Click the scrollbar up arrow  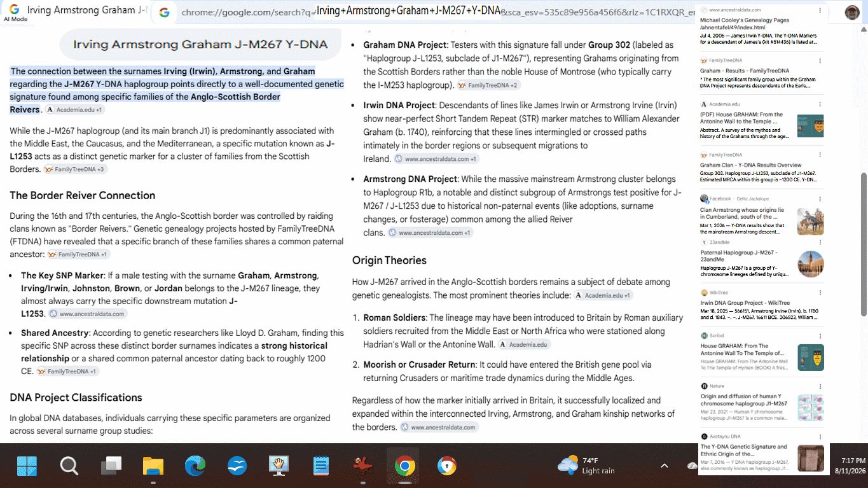click(x=863, y=29)
